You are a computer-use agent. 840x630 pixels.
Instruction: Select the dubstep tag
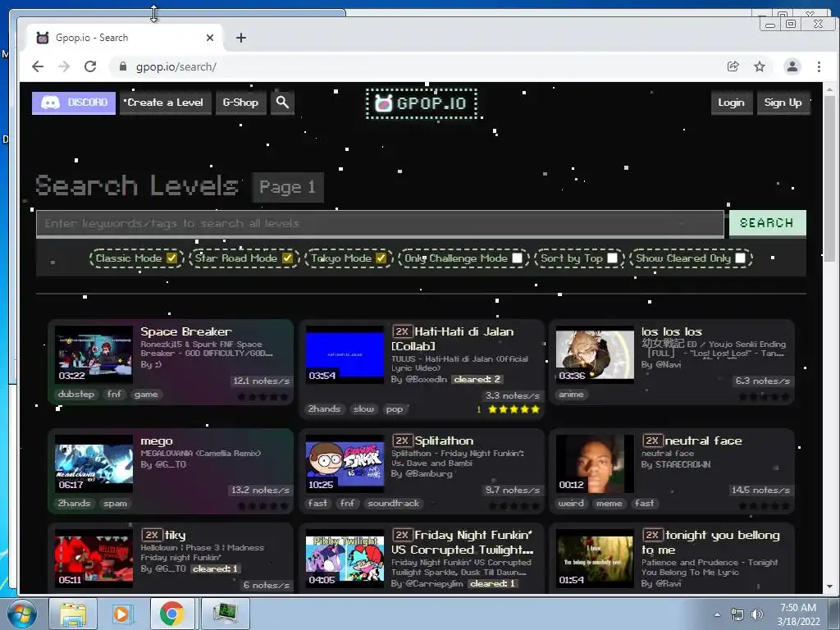pyautogui.click(x=76, y=395)
